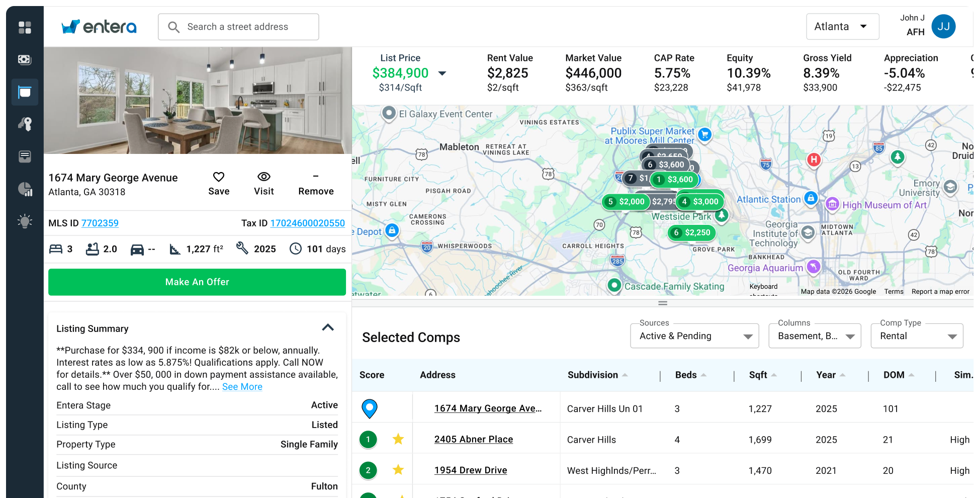980x498 pixels.
Task: Open 1954 Drew Drive comp link
Action: pos(471,470)
